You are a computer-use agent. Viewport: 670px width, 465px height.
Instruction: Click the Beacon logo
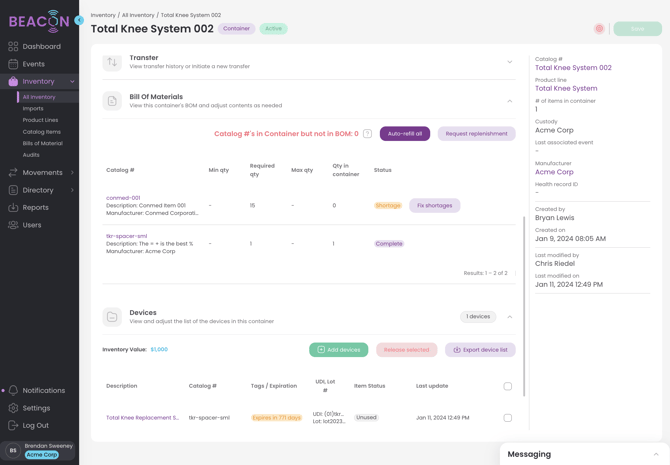point(39,21)
